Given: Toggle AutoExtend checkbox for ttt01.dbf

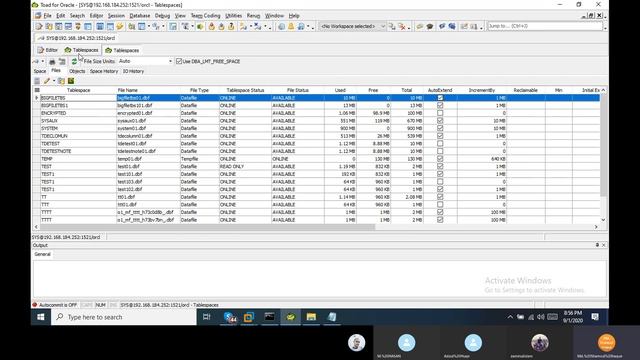Looking at the screenshot, I should point(440,204).
